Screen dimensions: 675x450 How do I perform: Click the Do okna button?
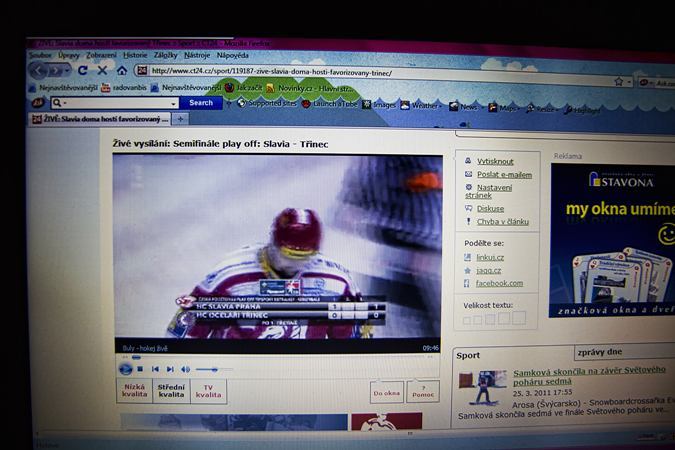pos(387,392)
